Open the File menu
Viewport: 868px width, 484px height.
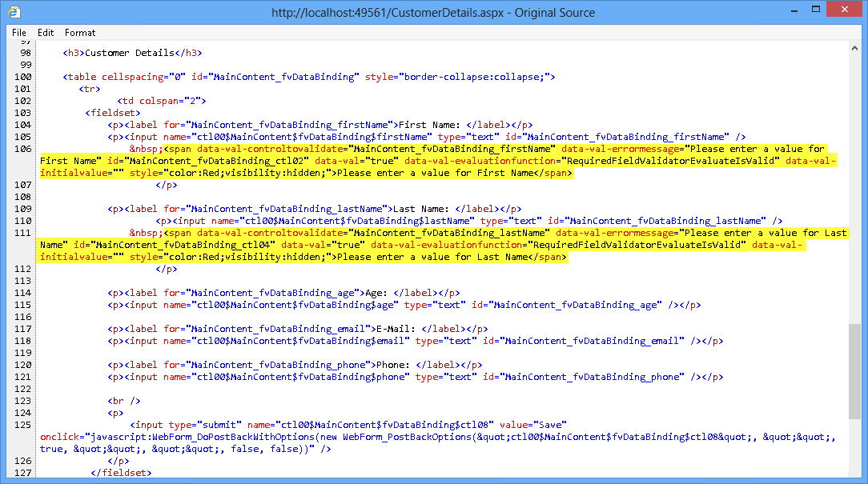pyautogui.click(x=18, y=33)
